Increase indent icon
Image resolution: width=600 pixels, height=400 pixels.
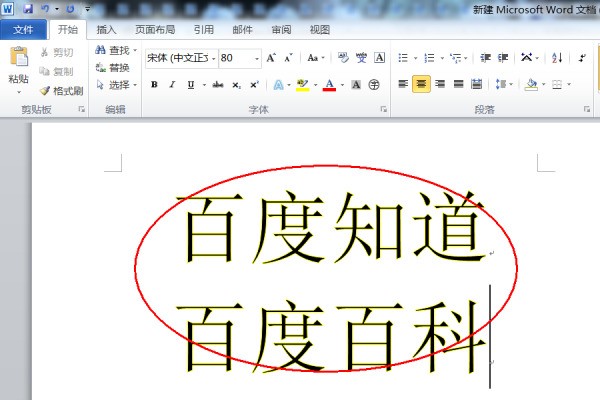tap(503, 58)
